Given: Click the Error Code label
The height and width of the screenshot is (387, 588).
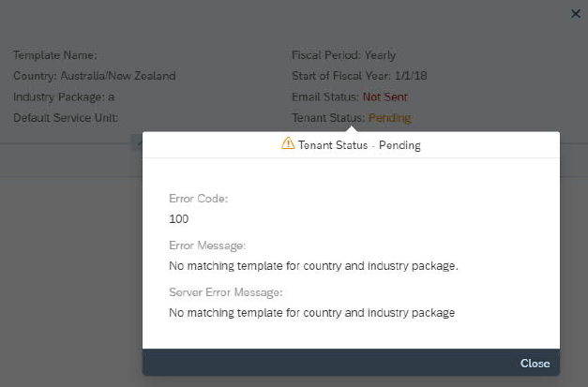Looking at the screenshot, I should click(x=199, y=199).
